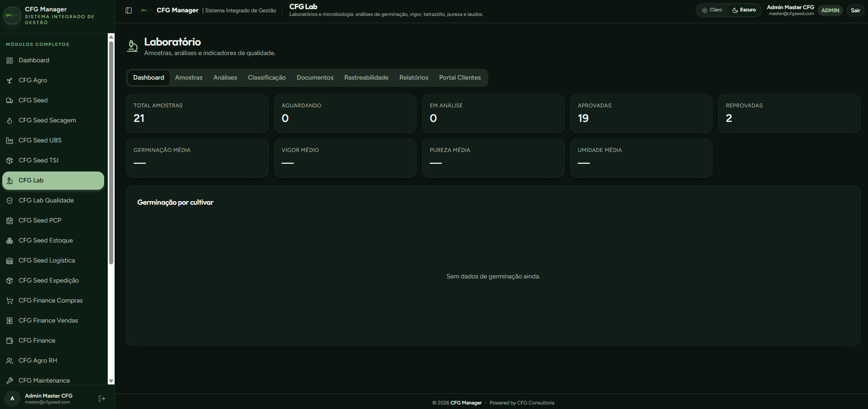Open the Portal Clientes tab

pos(460,78)
